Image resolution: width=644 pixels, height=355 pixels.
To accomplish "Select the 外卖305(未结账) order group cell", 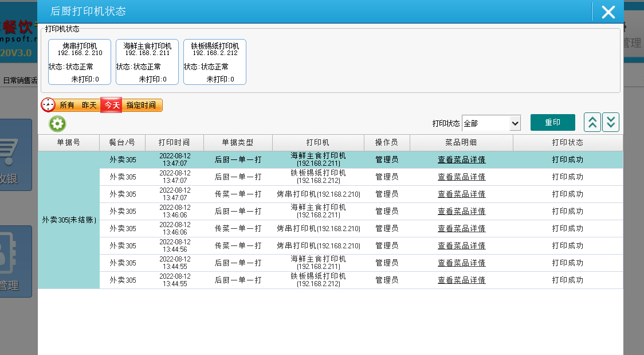I will [x=69, y=220].
